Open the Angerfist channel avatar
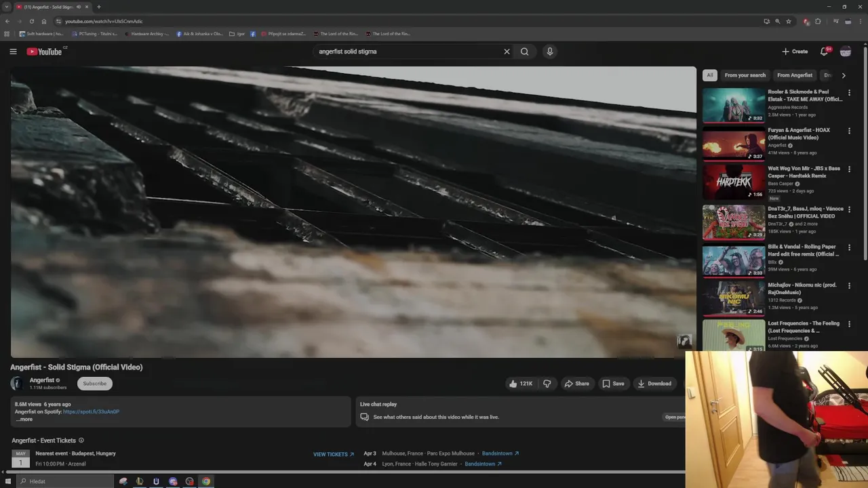 coord(17,384)
